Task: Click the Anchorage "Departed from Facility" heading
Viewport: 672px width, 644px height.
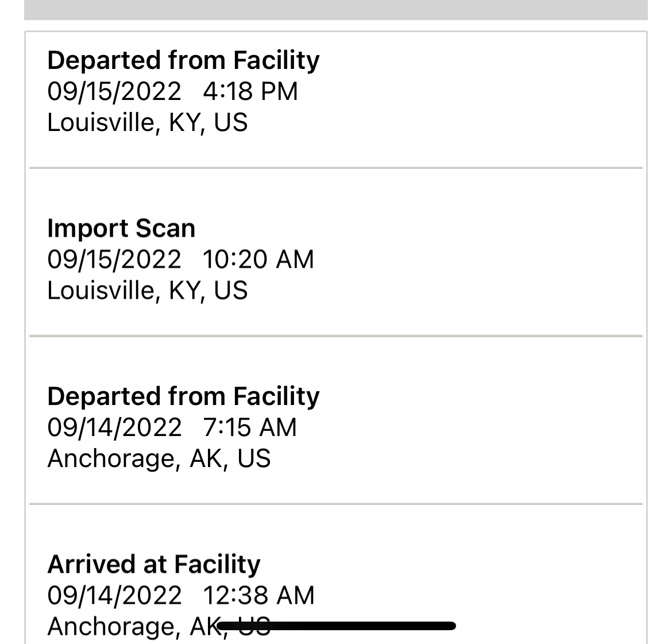Action: click(x=183, y=396)
